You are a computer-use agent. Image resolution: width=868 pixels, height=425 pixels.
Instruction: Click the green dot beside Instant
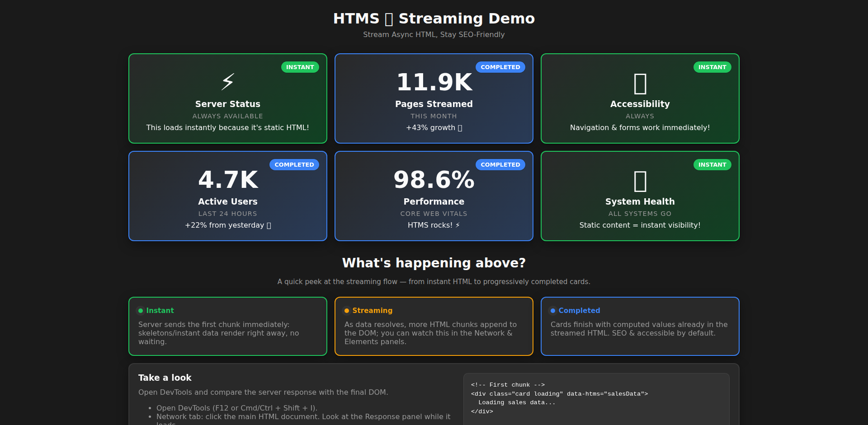pyautogui.click(x=141, y=311)
